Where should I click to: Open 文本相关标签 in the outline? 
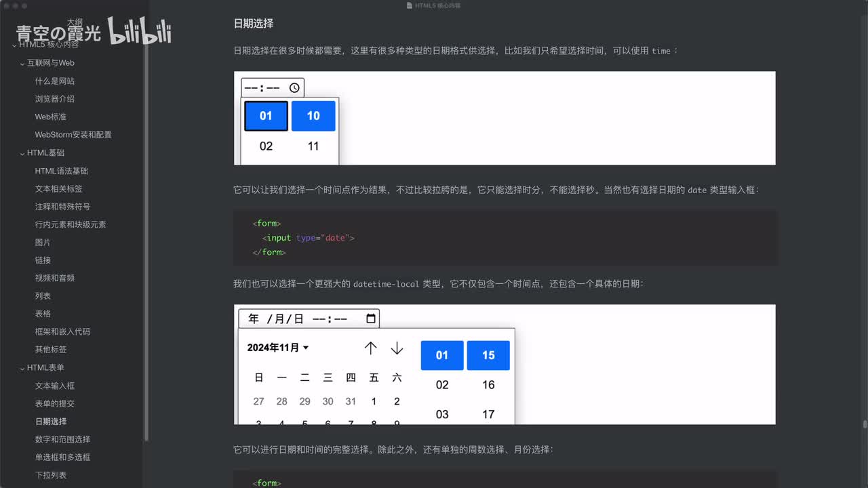tap(59, 188)
